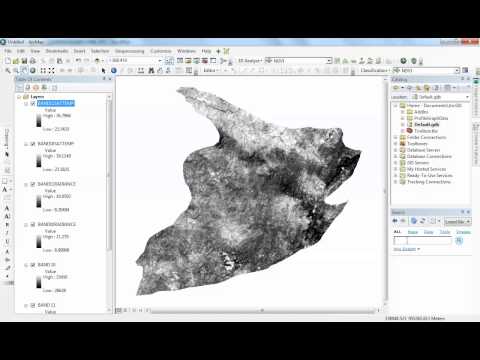Click the Undo arrow icon
Screen dimensions: 480x360
coord(78,61)
